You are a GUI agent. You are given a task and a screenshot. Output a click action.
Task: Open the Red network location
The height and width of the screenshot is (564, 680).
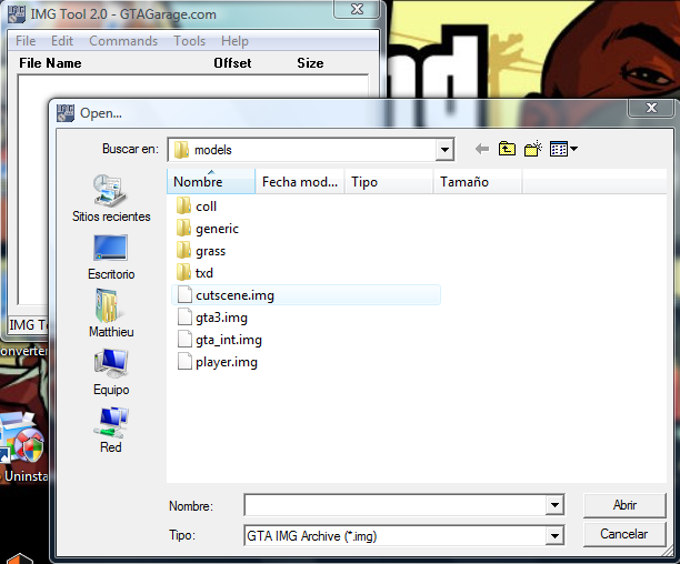(x=111, y=430)
